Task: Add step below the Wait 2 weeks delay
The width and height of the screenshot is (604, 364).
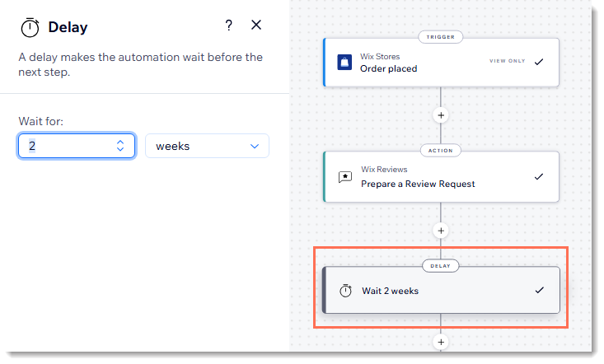Action: click(x=441, y=342)
